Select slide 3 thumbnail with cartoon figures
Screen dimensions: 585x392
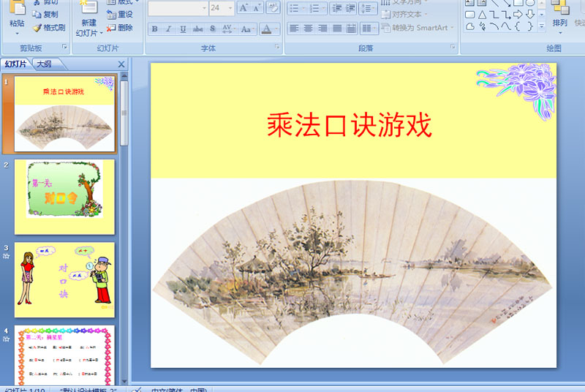pos(64,279)
